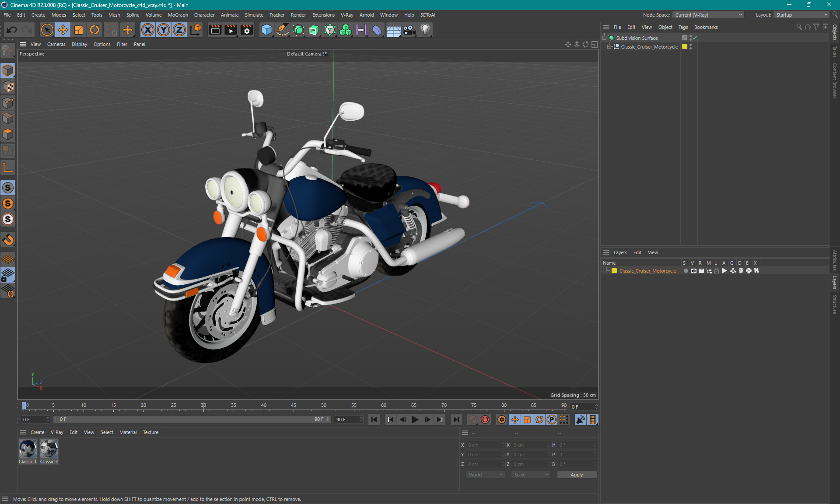
Task: Click the Record Active Objects button
Action: click(473, 420)
